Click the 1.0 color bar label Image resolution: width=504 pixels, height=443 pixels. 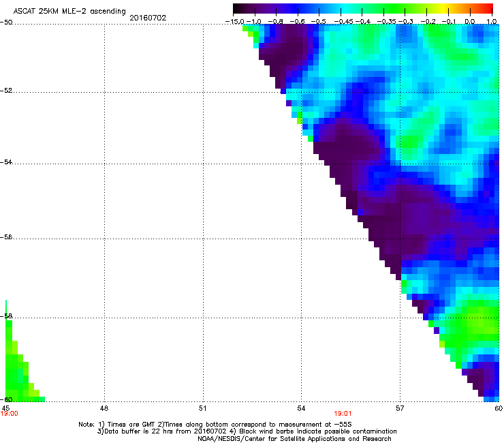coord(492,22)
